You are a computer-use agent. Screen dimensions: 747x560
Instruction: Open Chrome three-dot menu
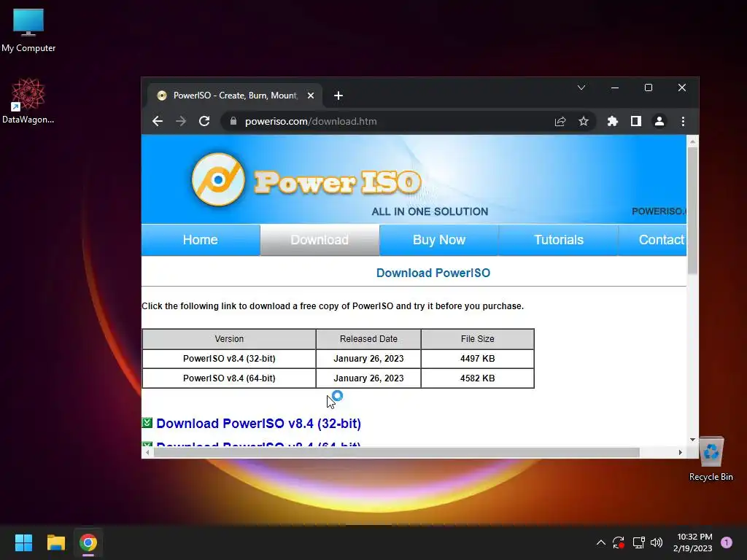pos(683,122)
